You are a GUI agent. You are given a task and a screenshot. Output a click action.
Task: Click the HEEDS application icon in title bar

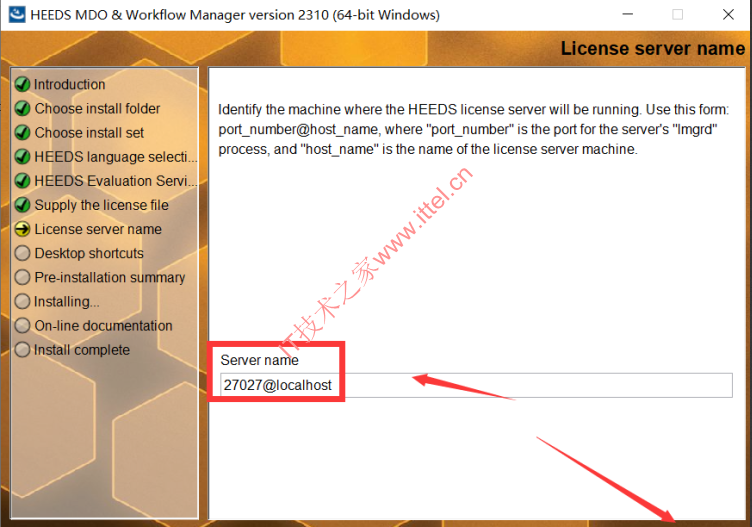click(17, 14)
